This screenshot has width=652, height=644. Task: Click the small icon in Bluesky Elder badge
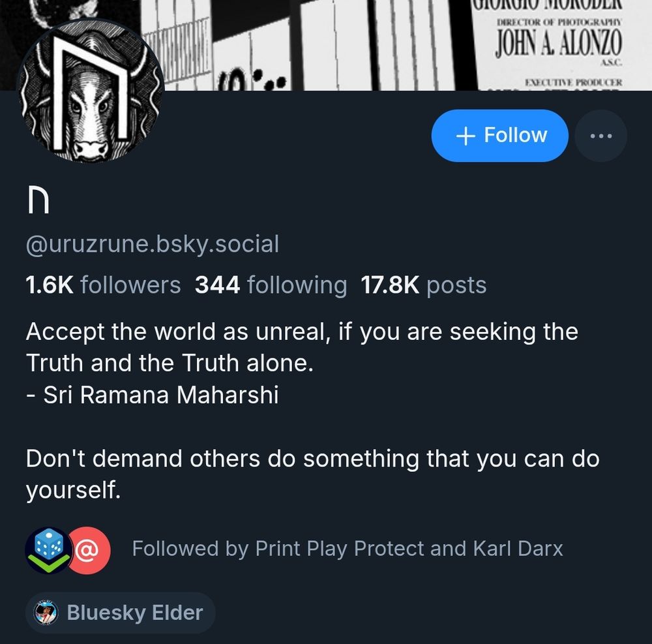[46, 613]
